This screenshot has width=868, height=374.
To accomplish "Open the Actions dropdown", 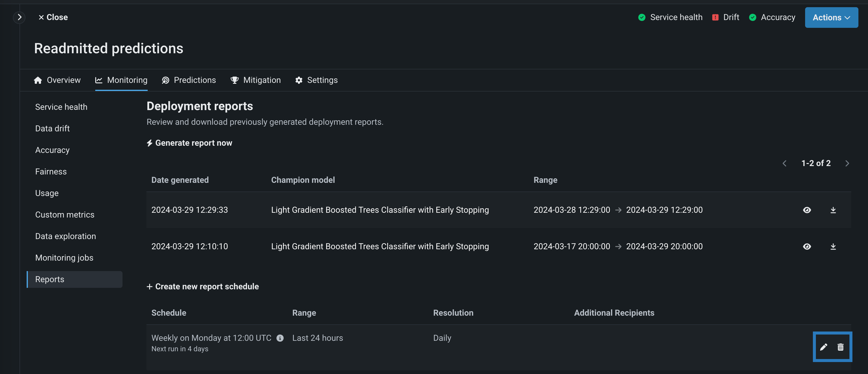I will tap(831, 18).
